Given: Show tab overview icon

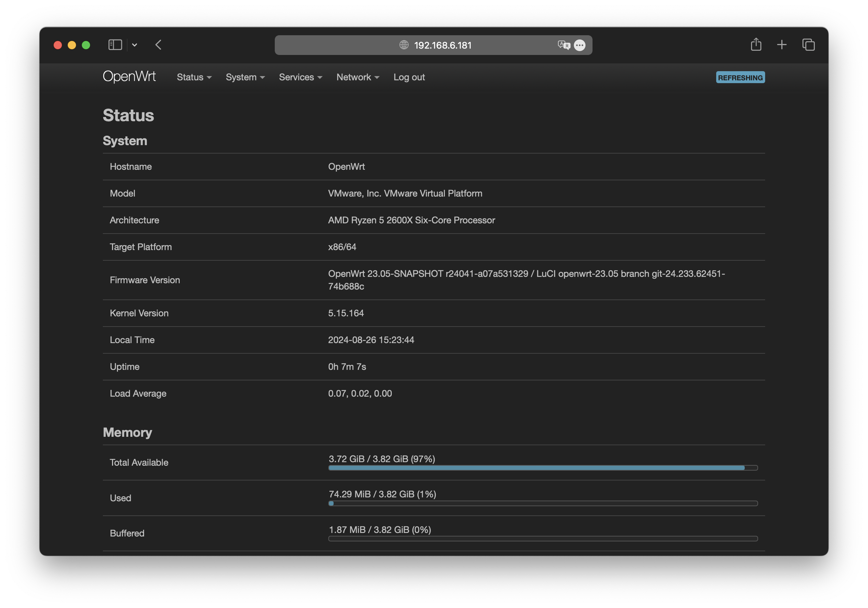Looking at the screenshot, I should tap(808, 45).
